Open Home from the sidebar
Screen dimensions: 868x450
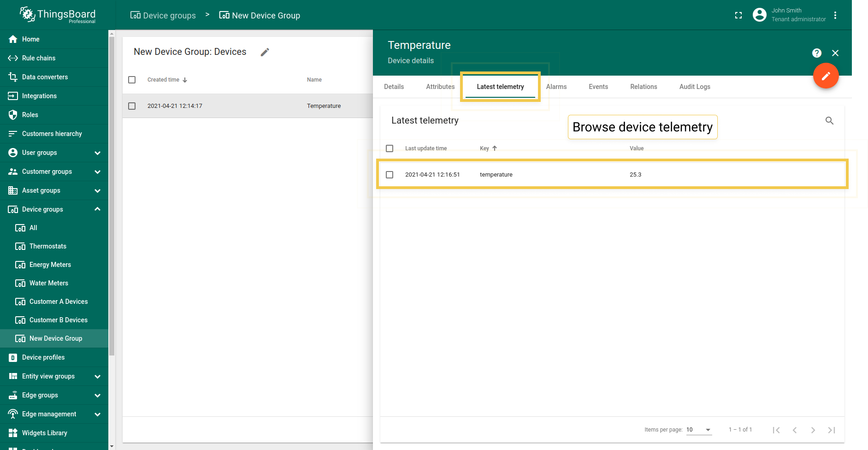click(x=54, y=39)
